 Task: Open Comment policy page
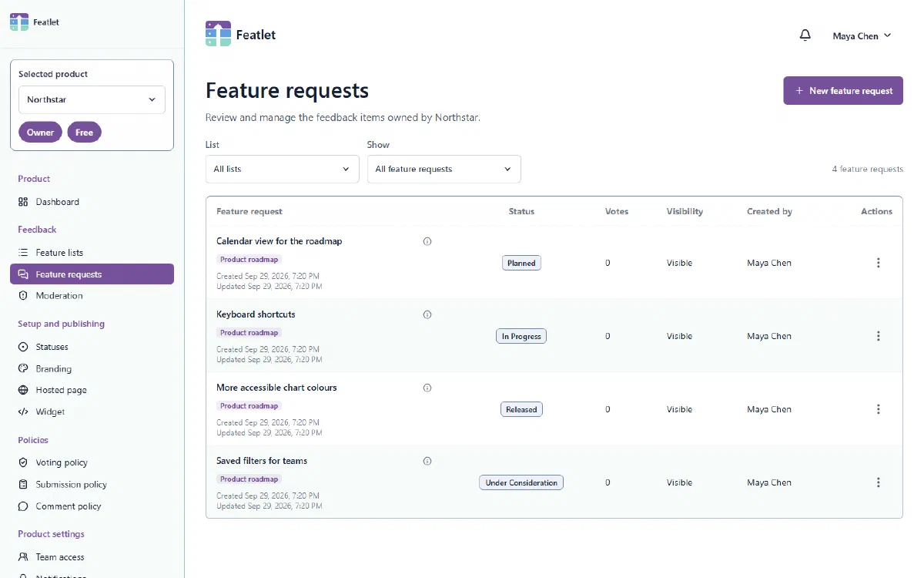tap(92, 506)
